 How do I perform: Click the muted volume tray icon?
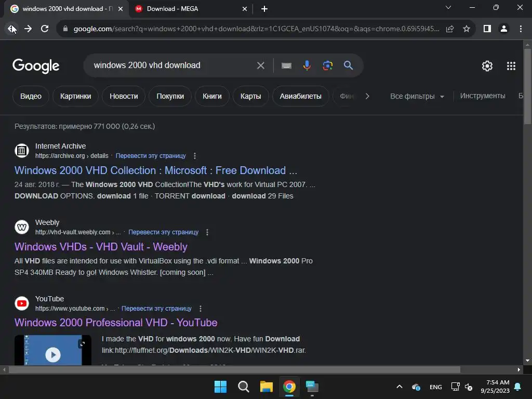[469, 387]
